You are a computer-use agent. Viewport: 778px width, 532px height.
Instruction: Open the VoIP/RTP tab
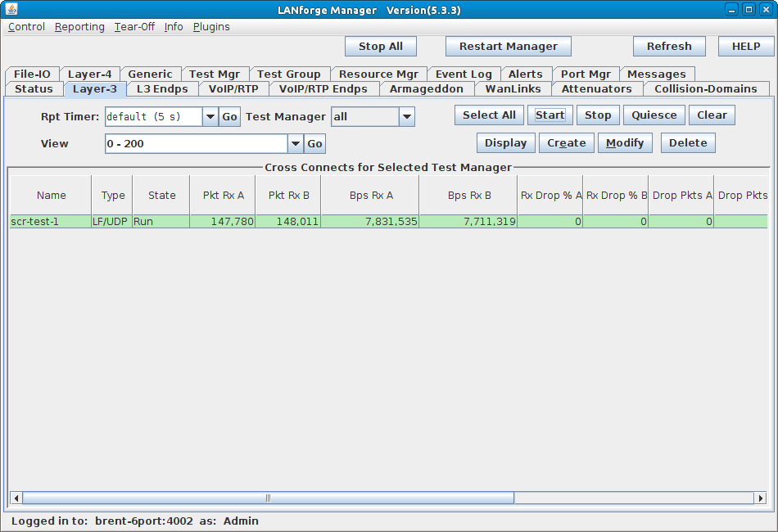point(233,88)
